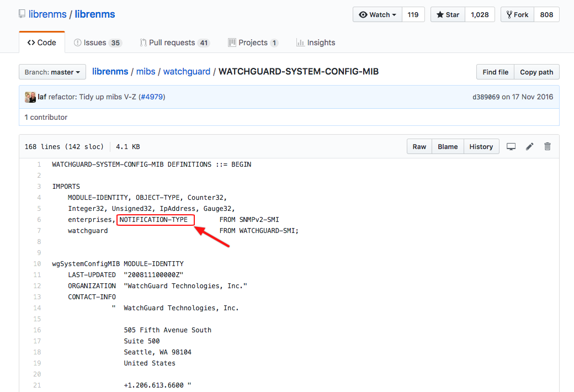
Task: Open the Blame view
Action: coord(448,146)
